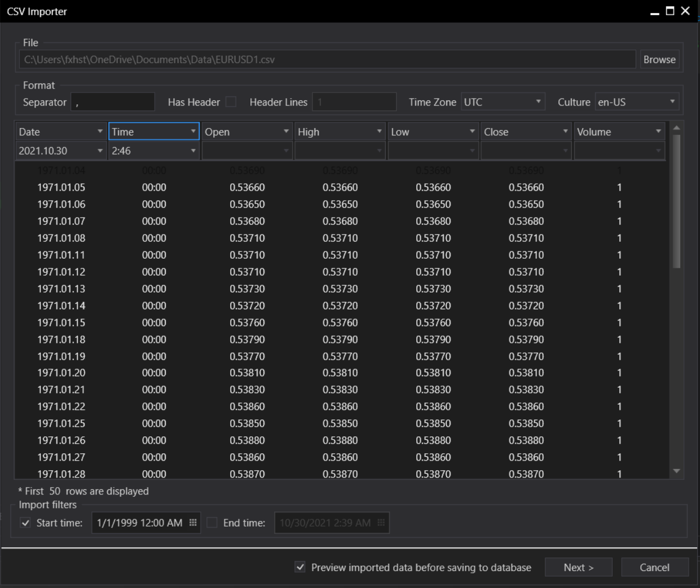The image size is (700, 588).
Task: Open the Date column type dropdown
Action: [61, 132]
